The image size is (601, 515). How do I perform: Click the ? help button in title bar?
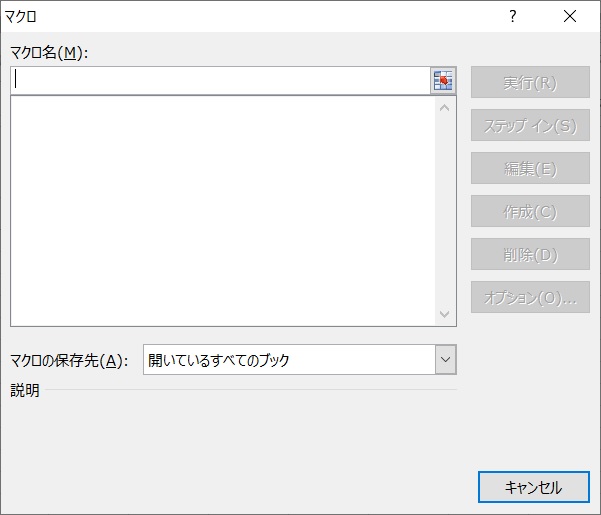point(513,16)
